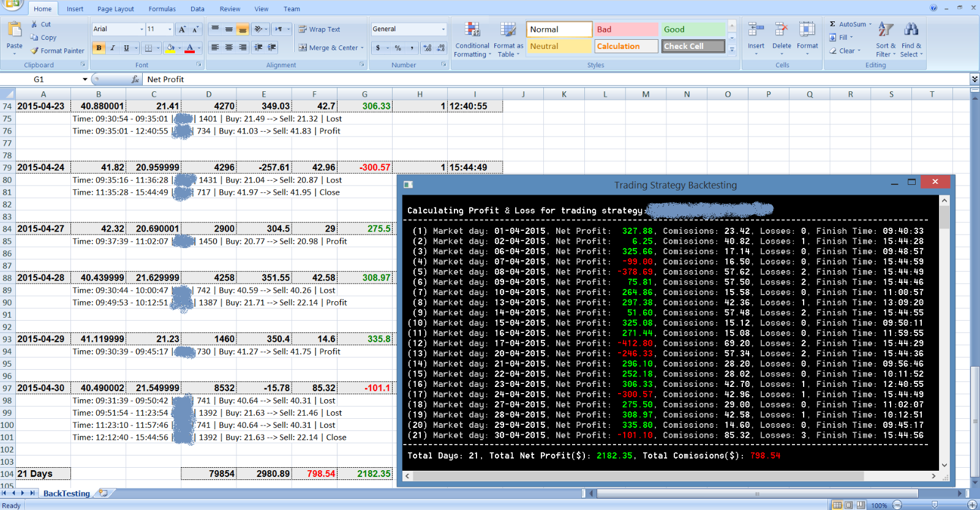
Task: Center text horizontally in cell
Action: click(228, 47)
